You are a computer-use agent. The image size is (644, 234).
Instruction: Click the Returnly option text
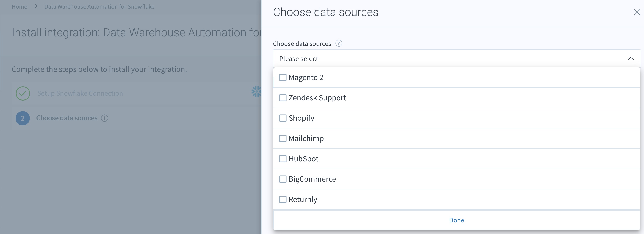click(x=303, y=199)
